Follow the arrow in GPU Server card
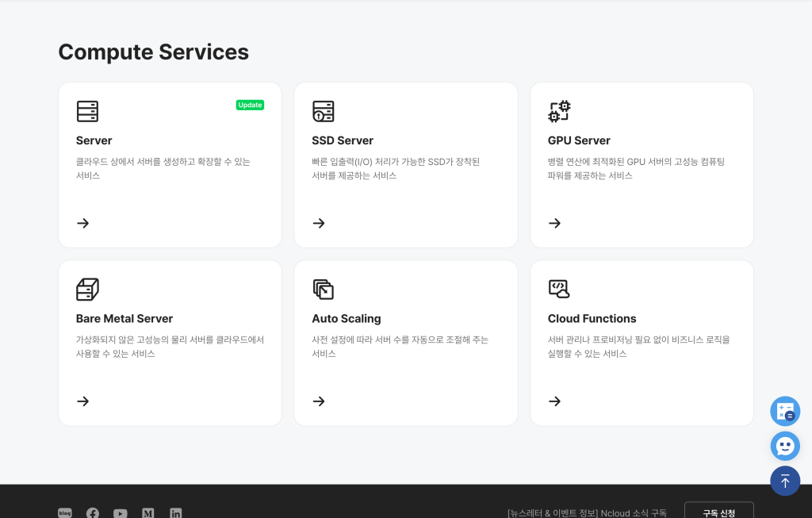 [555, 223]
